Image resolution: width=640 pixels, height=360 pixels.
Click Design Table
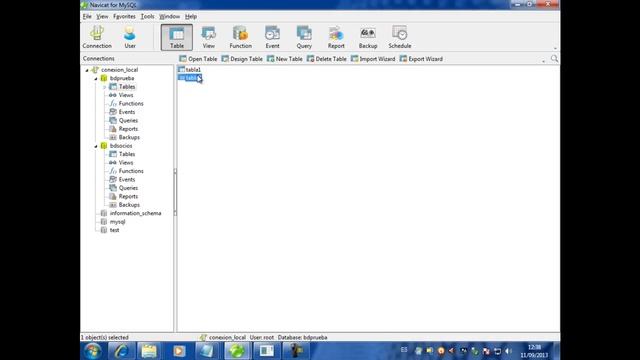(x=242, y=59)
